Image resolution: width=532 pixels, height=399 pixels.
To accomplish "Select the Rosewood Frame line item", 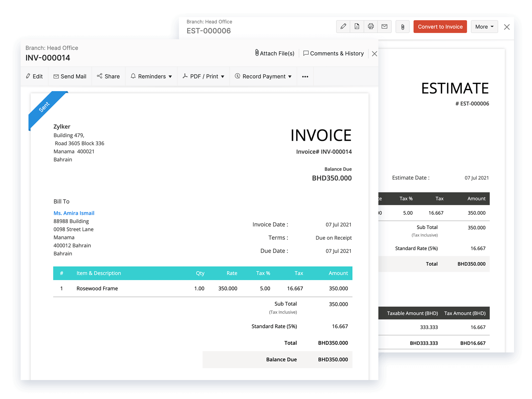I will (97, 288).
